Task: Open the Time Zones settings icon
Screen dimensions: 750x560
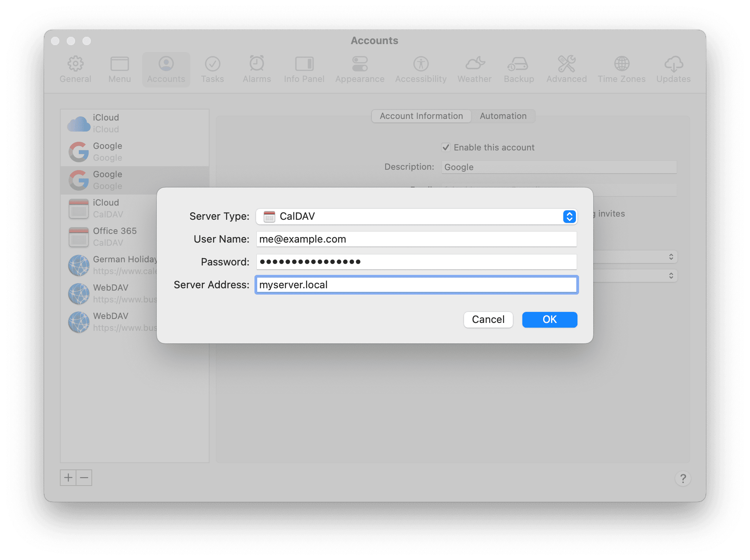Action: click(x=621, y=69)
